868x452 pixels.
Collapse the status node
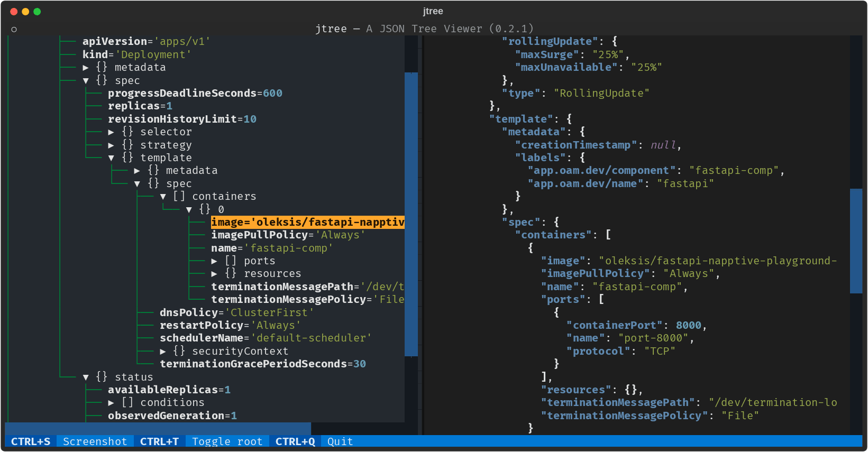pyautogui.click(x=86, y=377)
